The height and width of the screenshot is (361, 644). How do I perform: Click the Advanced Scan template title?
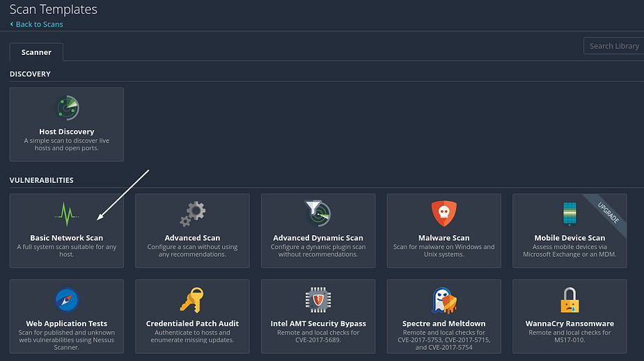click(192, 238)
